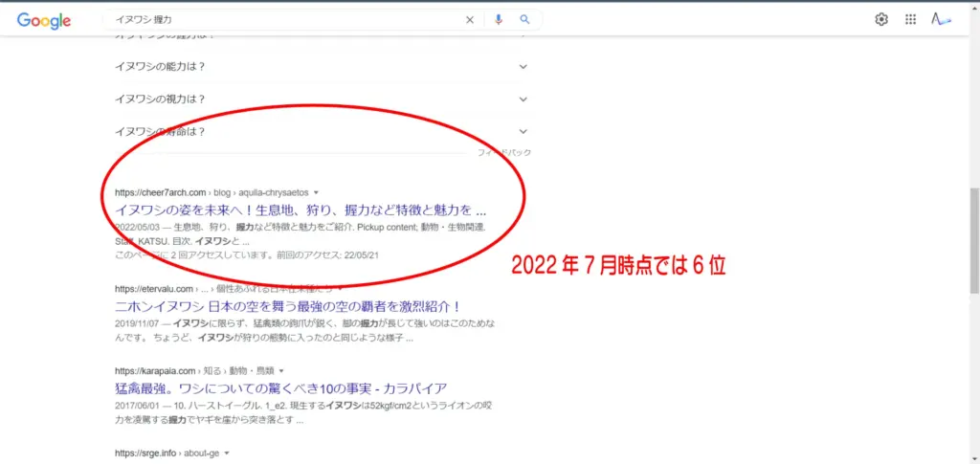The height and width of the screenshot is (464, 980).
Task: Open the settings gear
Action: [x=881, y=20]
